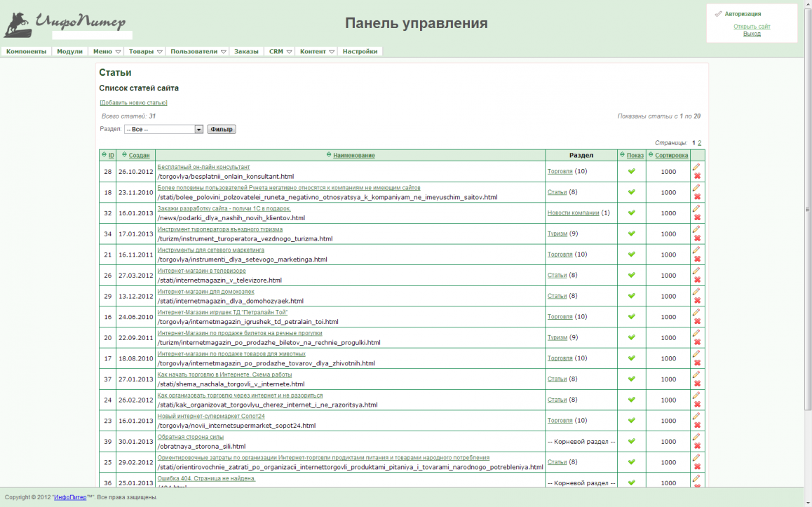
Task: Click the Фильтр button
Action: click(x=222, y=129)
